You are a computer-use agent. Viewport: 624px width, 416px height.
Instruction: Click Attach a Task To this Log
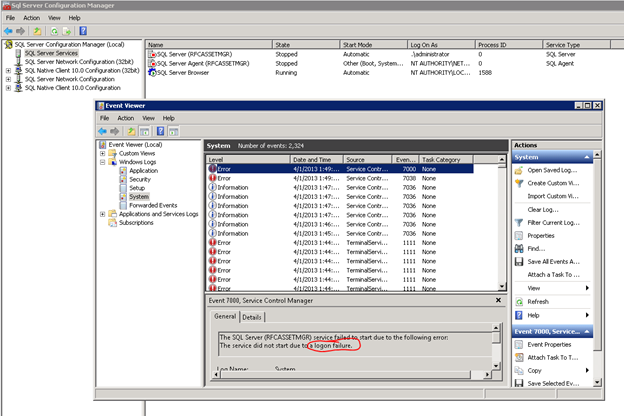(x=554, y=275)
